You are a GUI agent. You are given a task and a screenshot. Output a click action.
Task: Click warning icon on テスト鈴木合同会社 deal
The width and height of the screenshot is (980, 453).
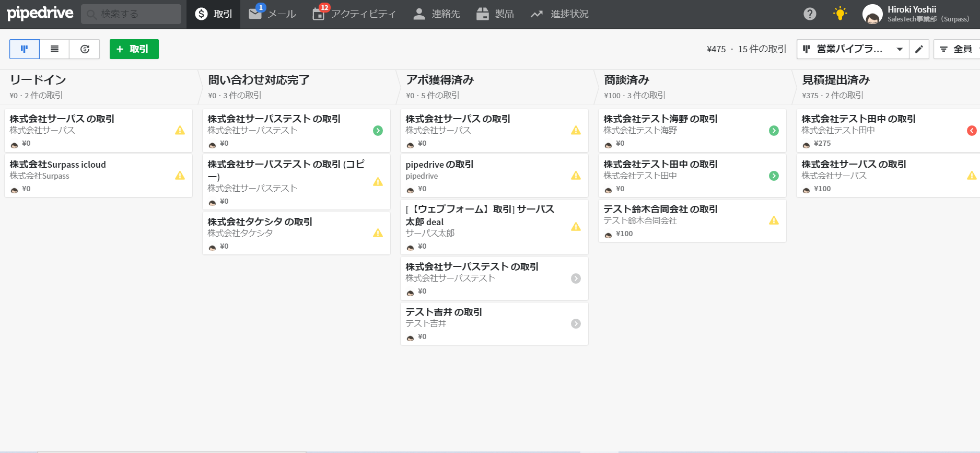pyautogui.click(x=774, y=220)
